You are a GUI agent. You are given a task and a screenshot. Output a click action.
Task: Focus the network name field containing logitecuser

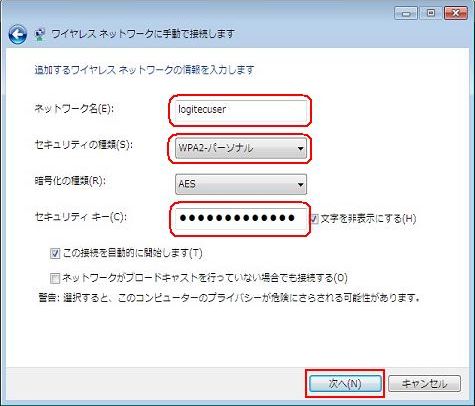[241, 111]
